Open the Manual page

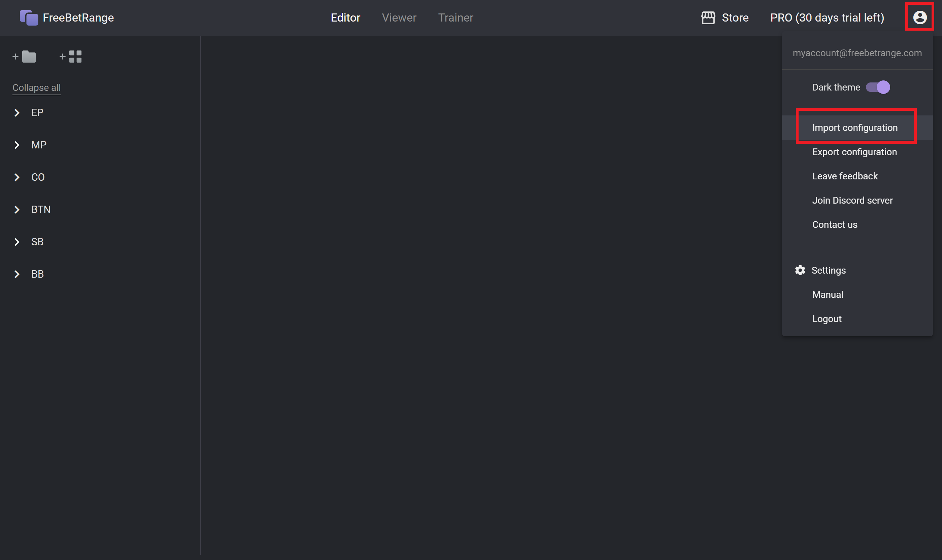[827, 294]
